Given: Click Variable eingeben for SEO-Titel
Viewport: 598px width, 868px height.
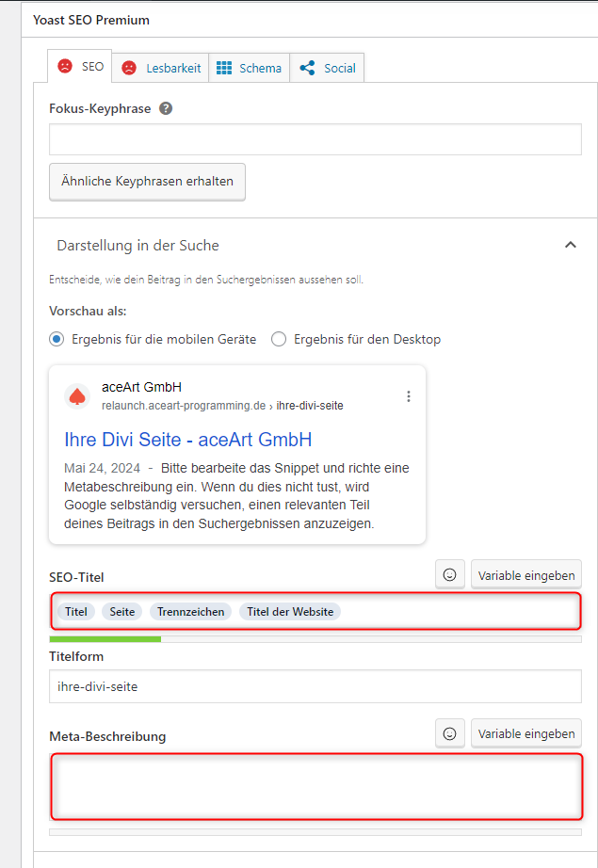Looking at the screenshot, I should [525, 574].
